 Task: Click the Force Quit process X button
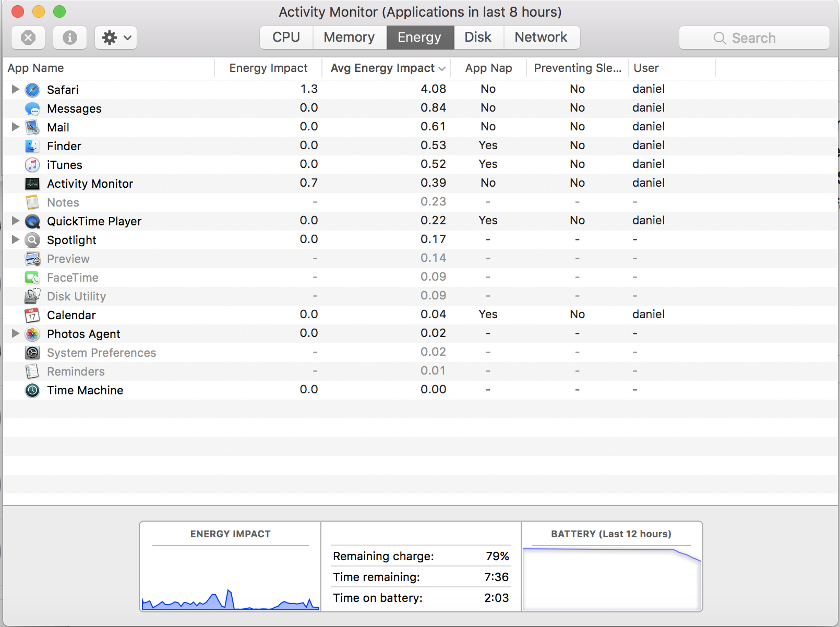tap(28, 38)
